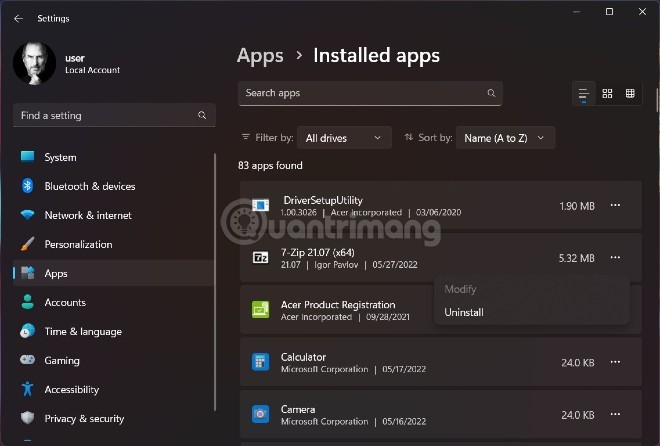Image resolution: width=660 pixels, height=446 pixels.
Task: Open more options for Calculator app
Action: (x=615, y=362)
